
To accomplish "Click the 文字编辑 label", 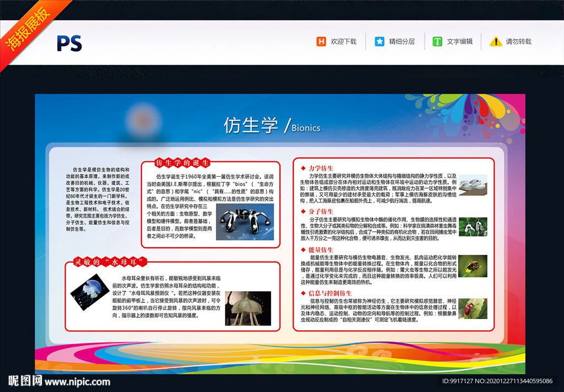I will point(460,42).
